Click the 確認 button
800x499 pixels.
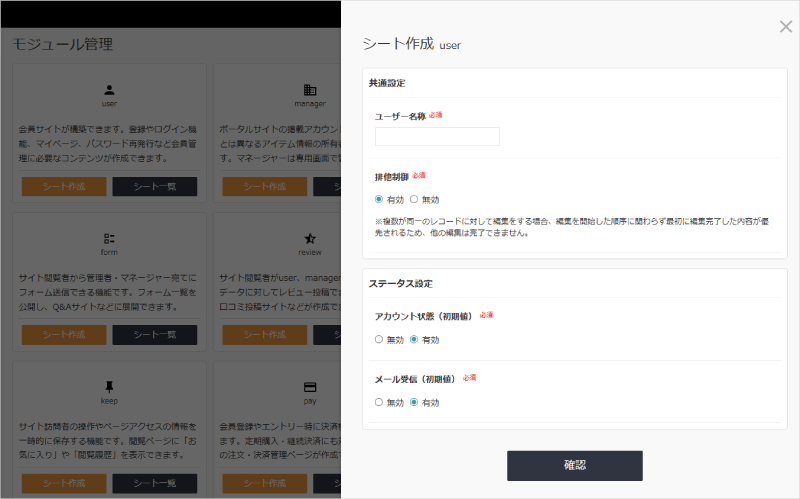[x=574, y=465]
